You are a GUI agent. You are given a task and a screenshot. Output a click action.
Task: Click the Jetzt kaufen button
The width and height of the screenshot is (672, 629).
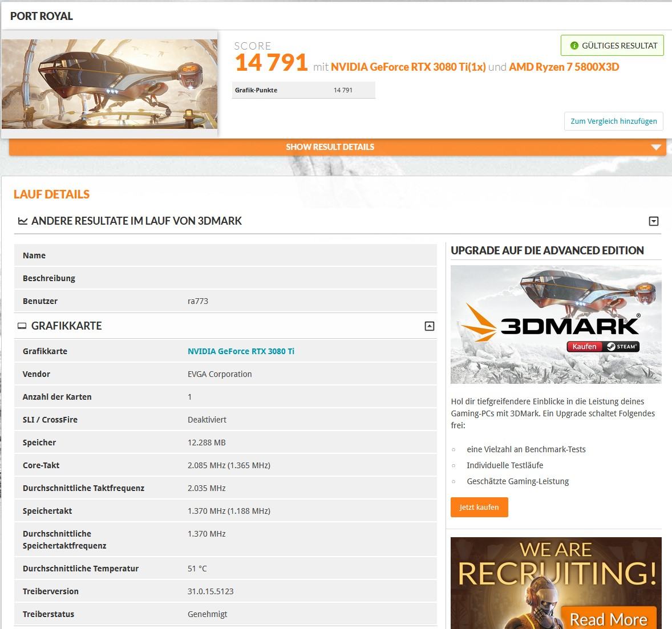(x=479, y=508)
